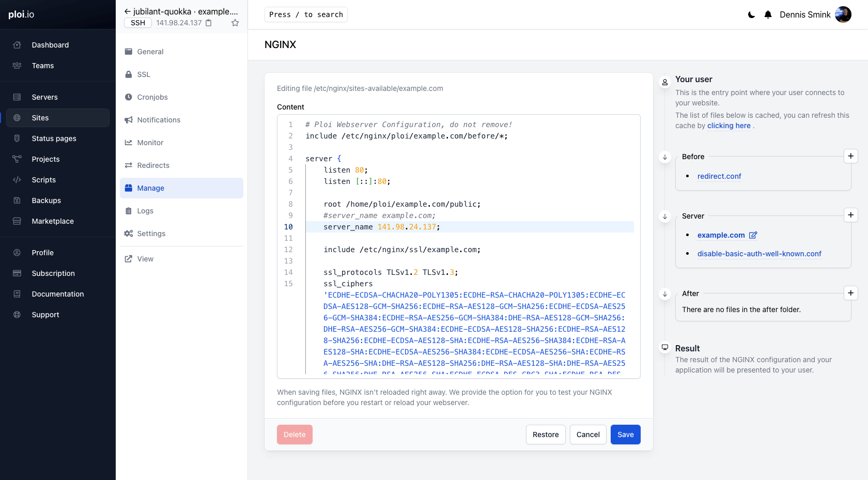Refresh cache via clicking here link

[729, 126]
